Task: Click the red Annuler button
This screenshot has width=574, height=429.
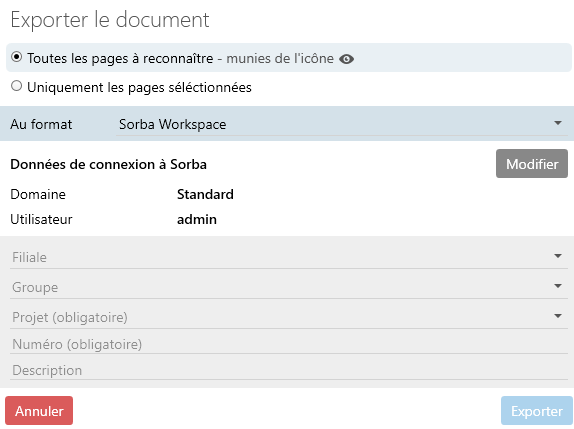Action: click(x=39, y=411)
